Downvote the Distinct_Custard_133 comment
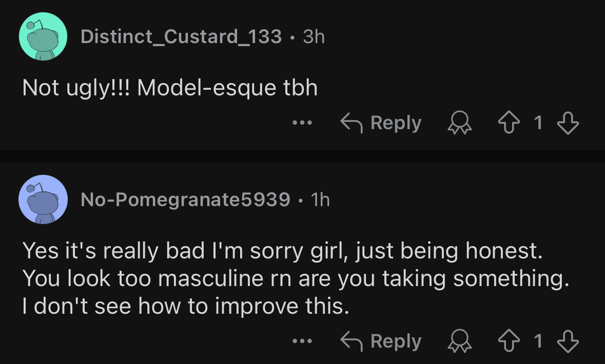The height and width of the screenshot is (364, 605). tap(568, 123)
